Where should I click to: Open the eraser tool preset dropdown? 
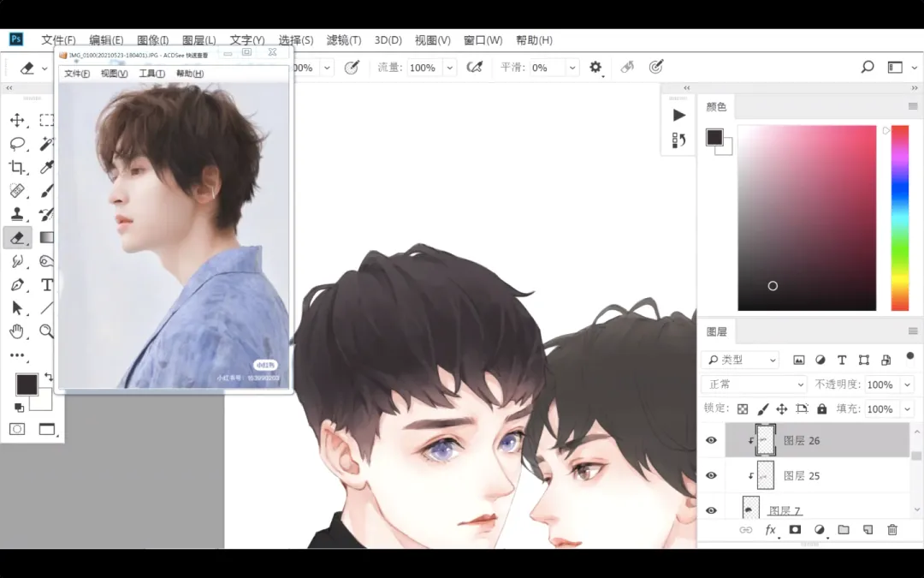point(44,69)
